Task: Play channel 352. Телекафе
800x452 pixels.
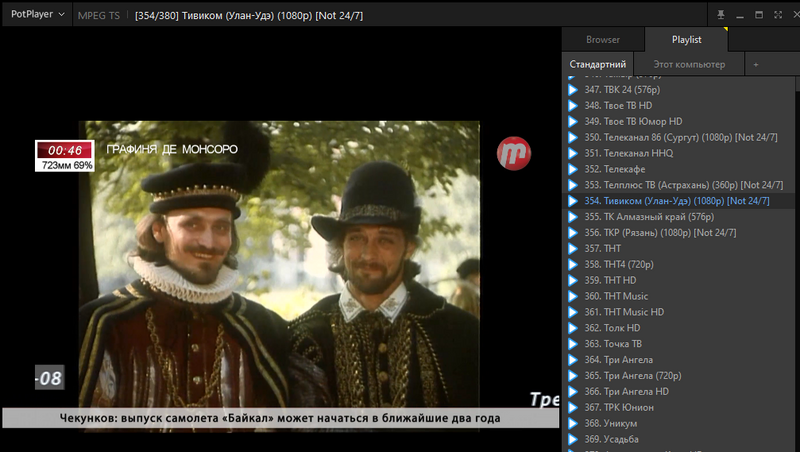Action: coord(680,169)
